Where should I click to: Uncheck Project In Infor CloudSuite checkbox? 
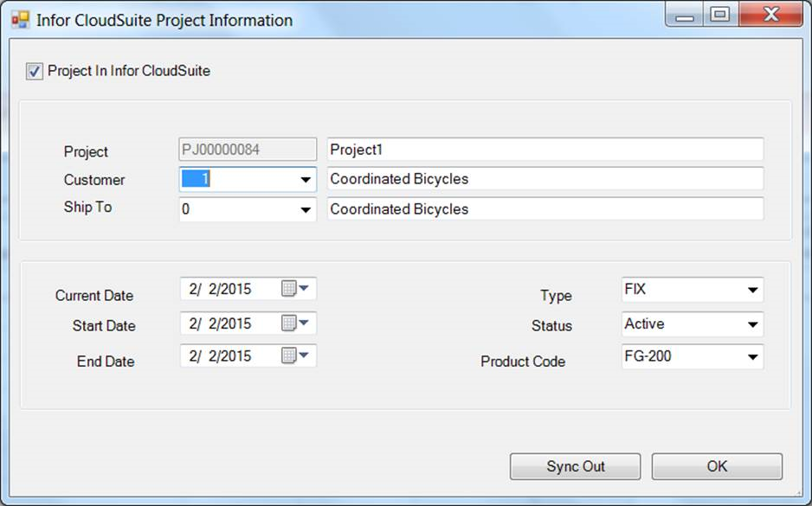[x=35, y=72]
